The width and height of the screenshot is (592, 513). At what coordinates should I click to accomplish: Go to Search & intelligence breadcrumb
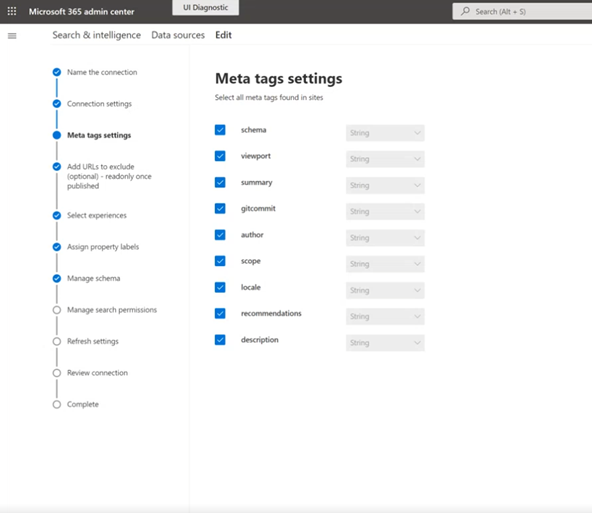click(x=97, y=35)
